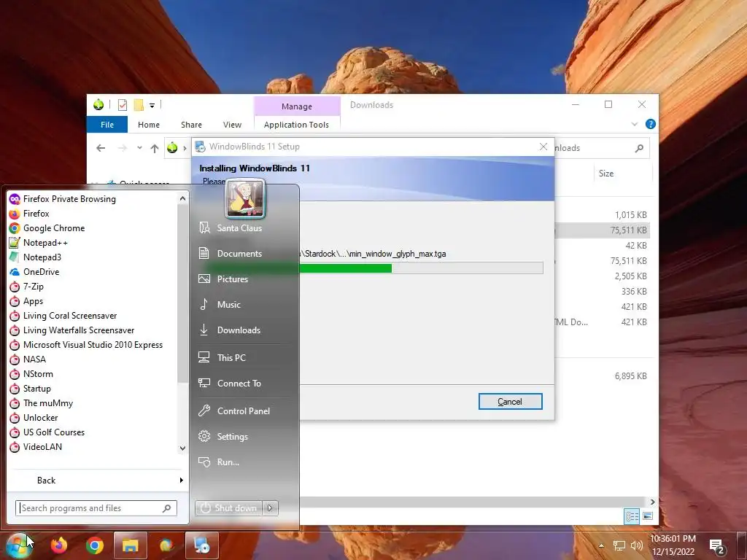Open Customize Quick Access Toolbar dropdown
747x560 pixels.
click(x=152, y=105)
